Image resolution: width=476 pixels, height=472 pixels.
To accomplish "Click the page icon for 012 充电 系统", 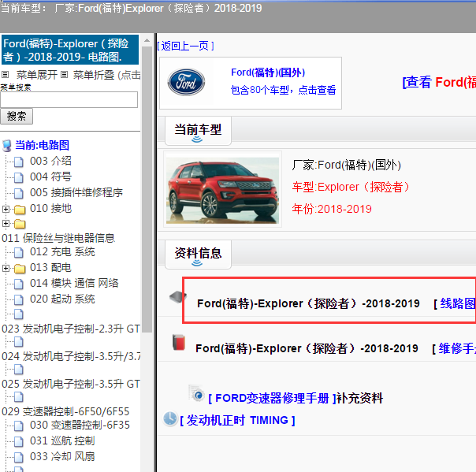I will point(18,252).
